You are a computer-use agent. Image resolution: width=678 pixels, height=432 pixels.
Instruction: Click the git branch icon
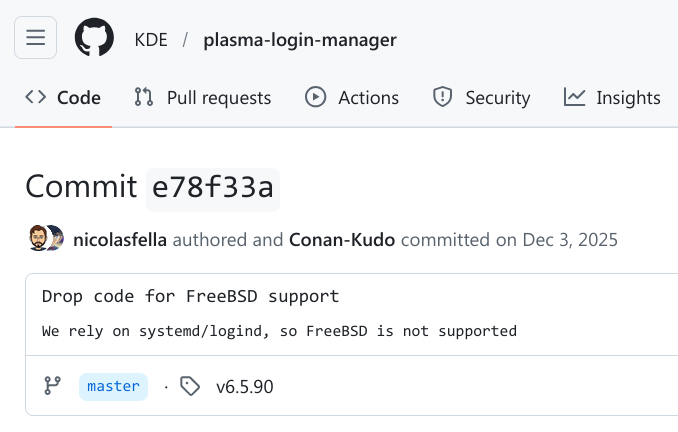coord(53,386)
